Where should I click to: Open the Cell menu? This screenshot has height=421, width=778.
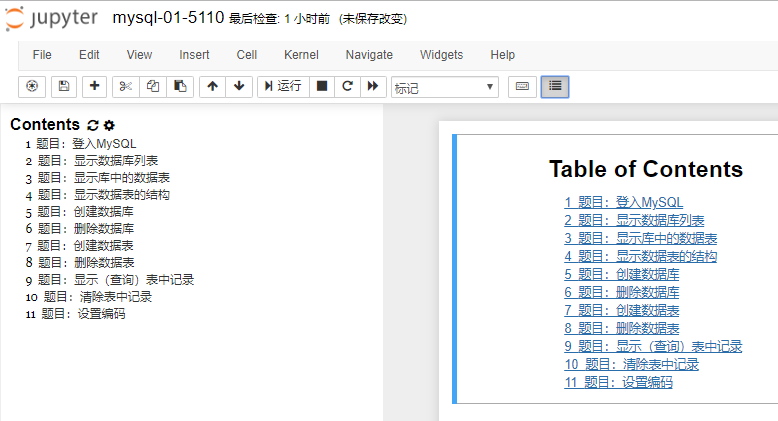tap(247, 55)
